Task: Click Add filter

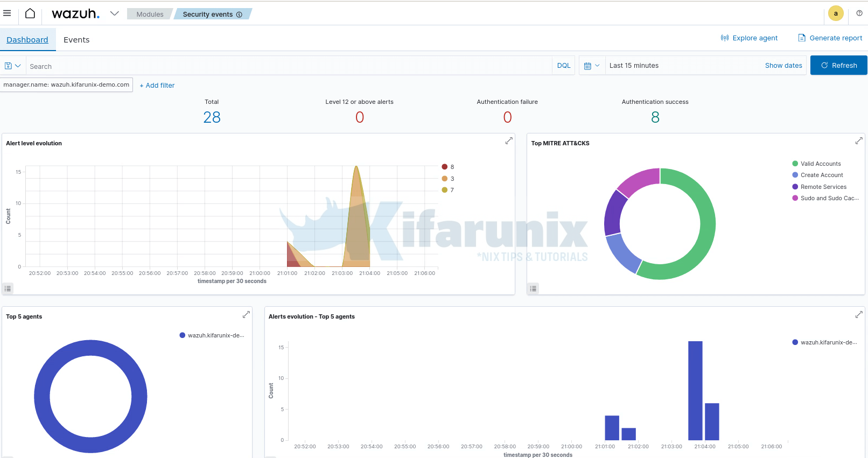Action: tap(157, 85)
